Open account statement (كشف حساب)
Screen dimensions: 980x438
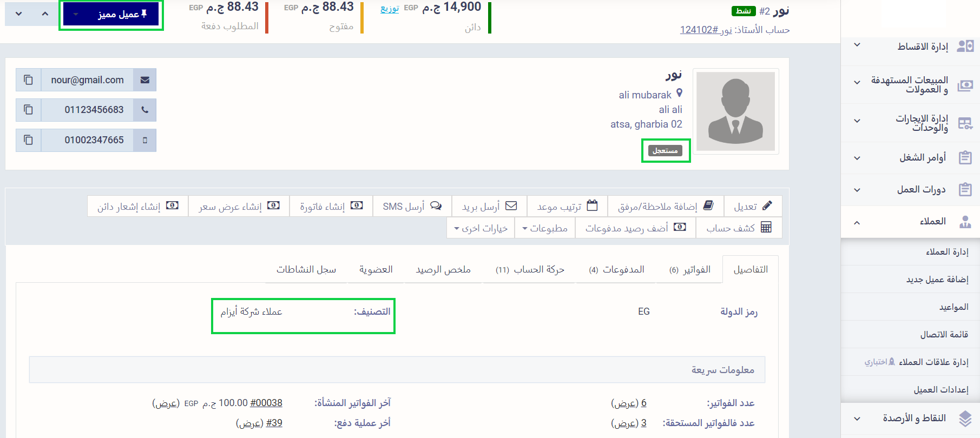[739, 228]
